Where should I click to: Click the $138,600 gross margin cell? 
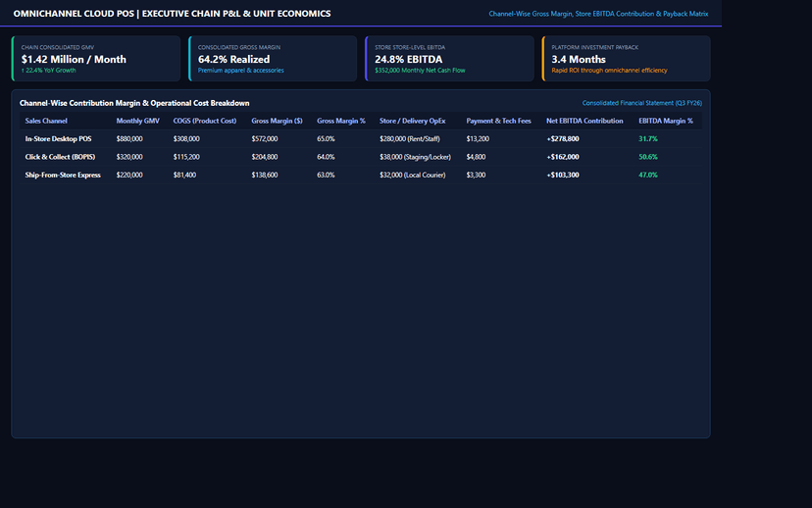[265, 175]
